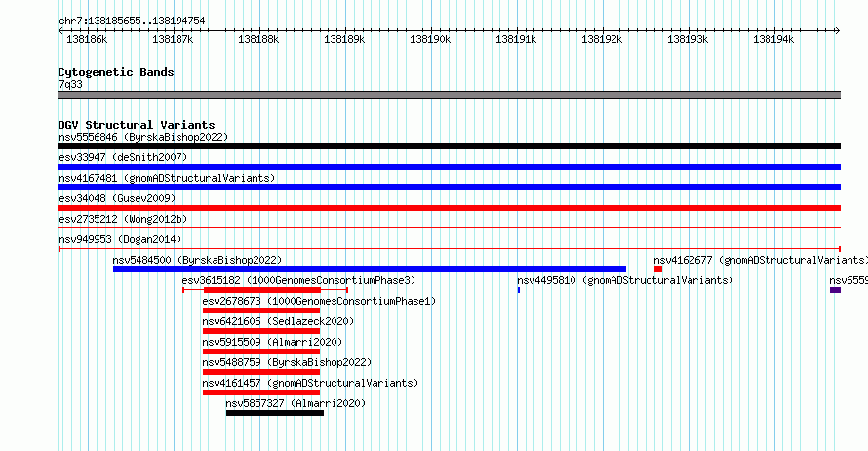Click the nsv5857327 black variant bar
This screenshot has width=868, height=451.
coord(275,413)
